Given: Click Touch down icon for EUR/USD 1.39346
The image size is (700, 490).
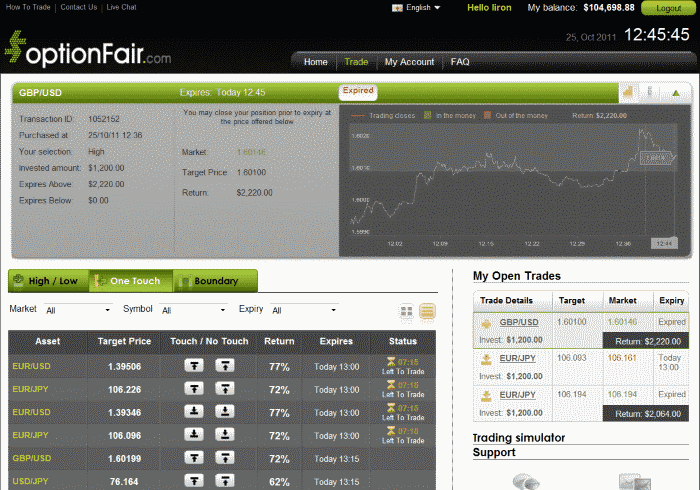Looking at the screenshot, I should pos(196,411).
